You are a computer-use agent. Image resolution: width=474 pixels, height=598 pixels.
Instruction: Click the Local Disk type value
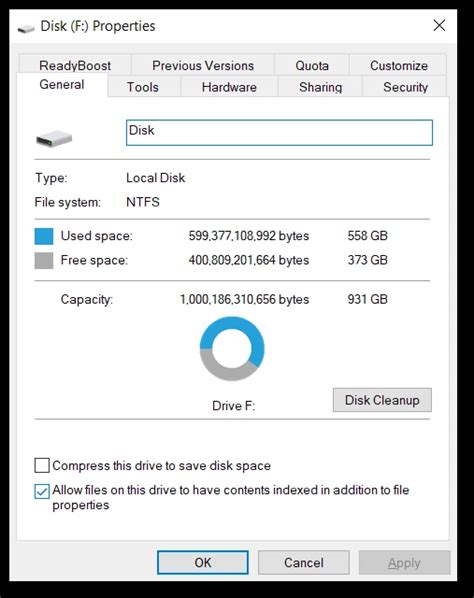pos(156,178)
